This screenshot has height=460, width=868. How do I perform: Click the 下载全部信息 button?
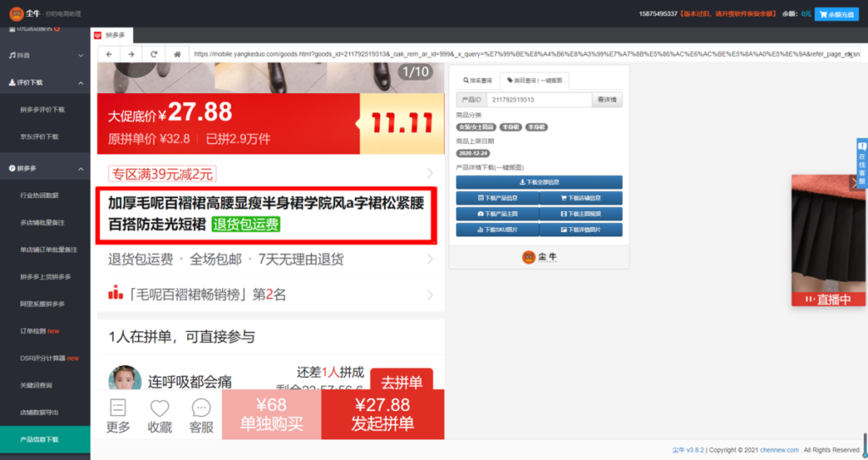tap(539, 182)
